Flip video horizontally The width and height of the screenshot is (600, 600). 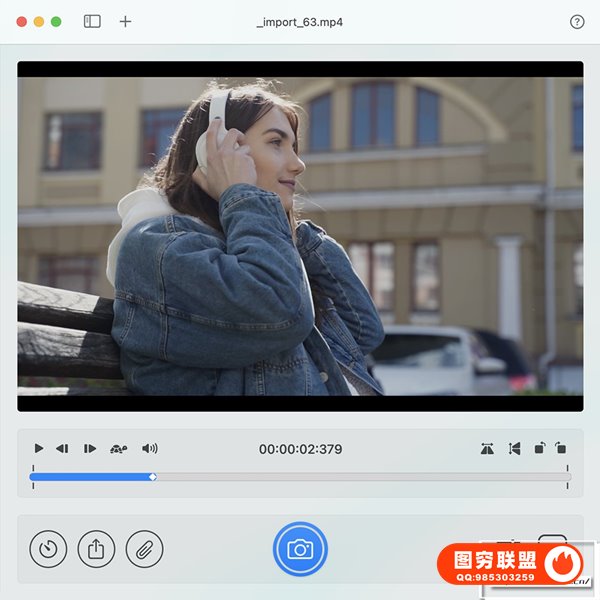click(x=487, y=449)
